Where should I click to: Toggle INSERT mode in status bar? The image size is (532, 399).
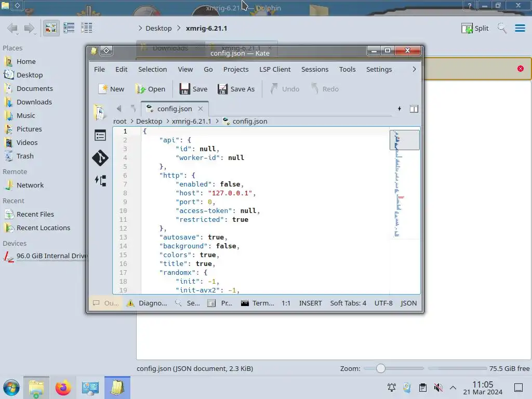coord(310,303)
